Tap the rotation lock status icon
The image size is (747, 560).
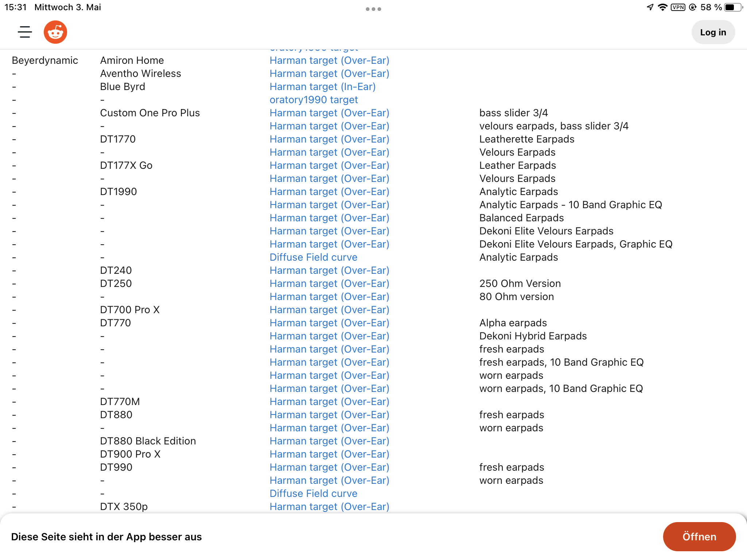coord(693,7)
